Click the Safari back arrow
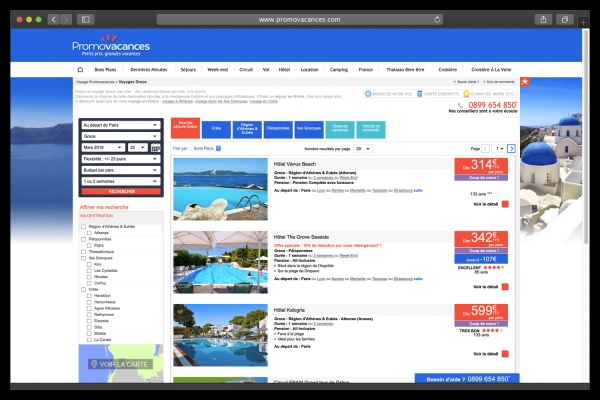 tap(53, 19)
